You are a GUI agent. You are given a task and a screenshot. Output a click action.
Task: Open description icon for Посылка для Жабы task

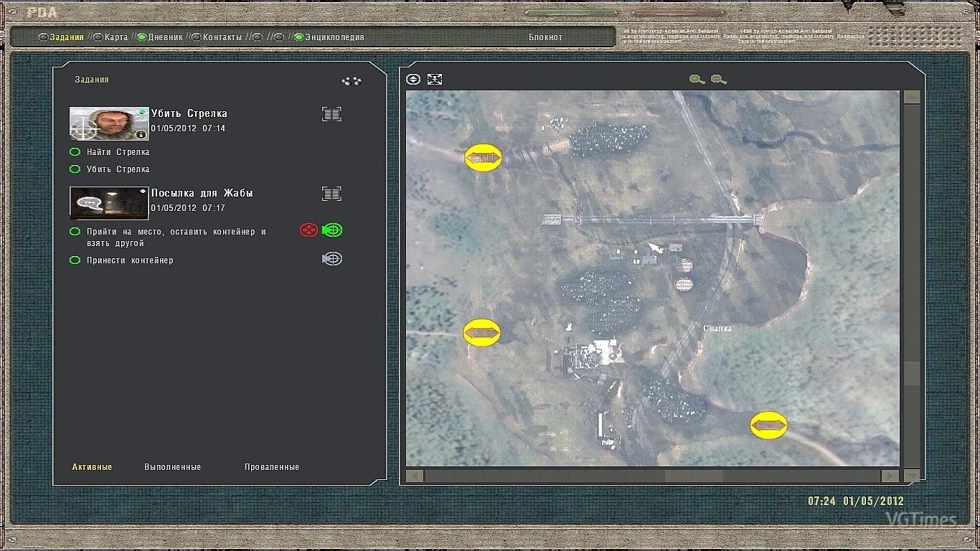coord(331,194)
